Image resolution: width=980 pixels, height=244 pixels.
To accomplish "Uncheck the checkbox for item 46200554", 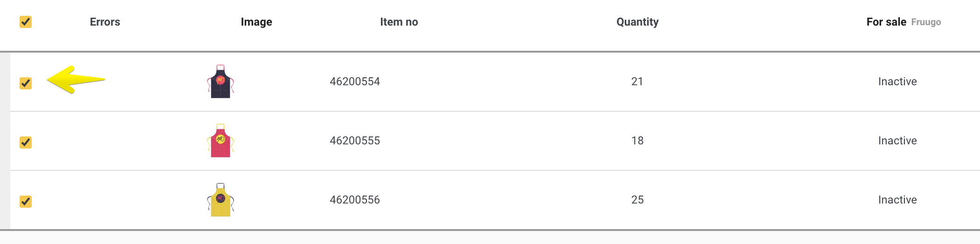I will (x=26, y=83).
